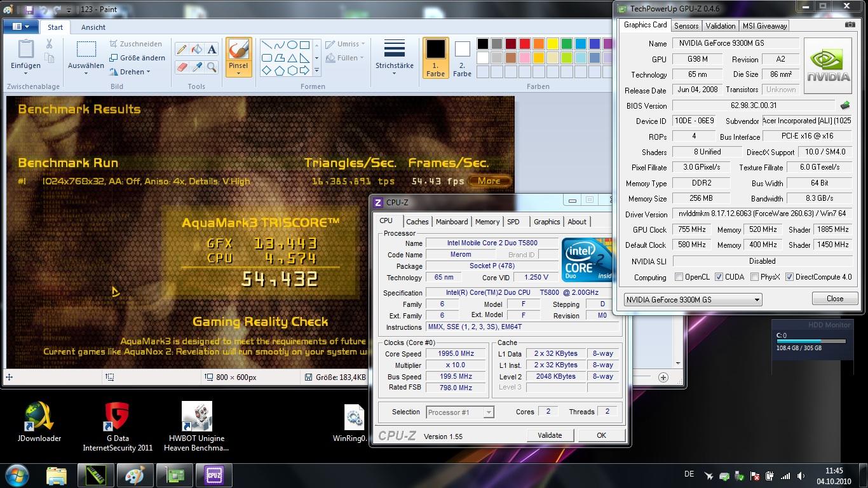Click the Einfügen clipboard icon
The width and height of the screenshot is (868, 488).
26,49
